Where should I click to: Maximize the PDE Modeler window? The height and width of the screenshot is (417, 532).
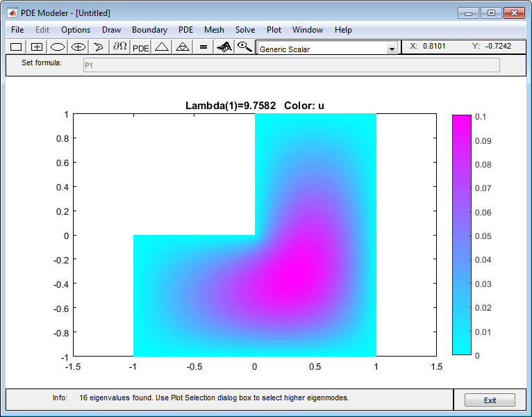[x=491, y=13]
